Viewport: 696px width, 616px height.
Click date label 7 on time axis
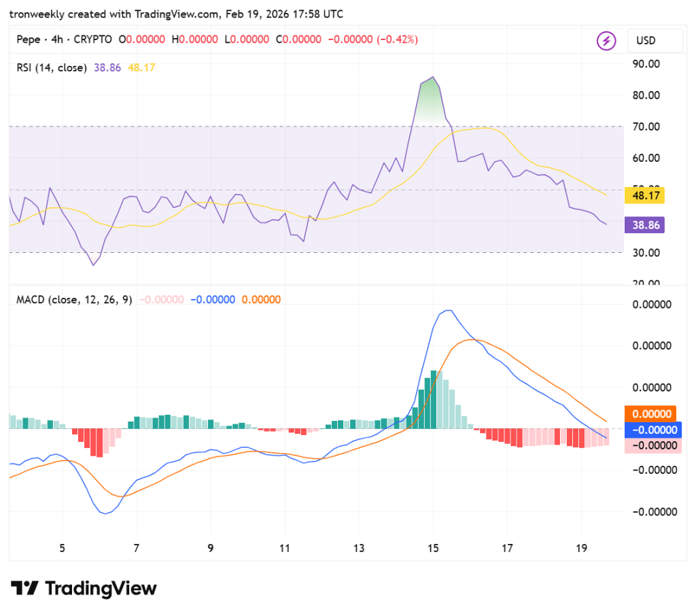click(136, 549)
